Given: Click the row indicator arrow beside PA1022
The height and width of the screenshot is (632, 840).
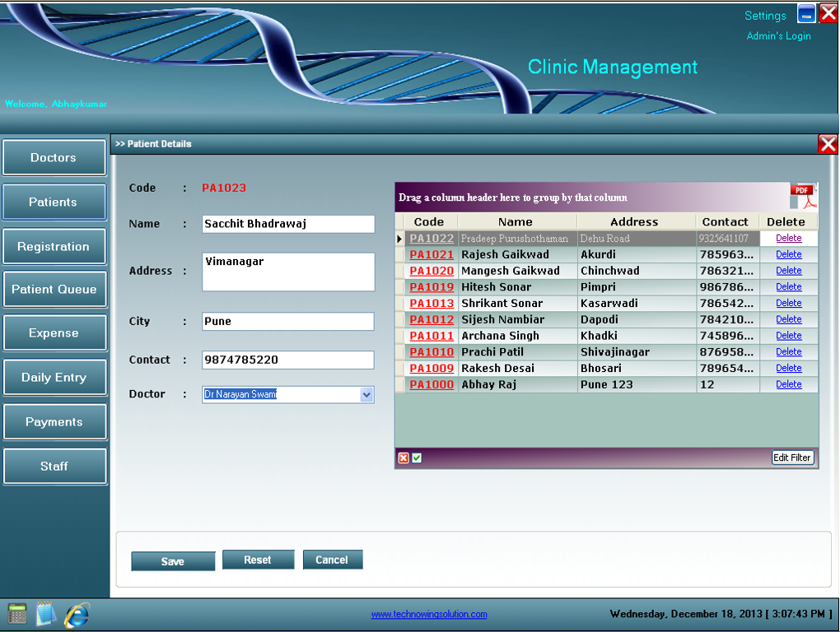Looking at the screenshot, I should (399, 239).
